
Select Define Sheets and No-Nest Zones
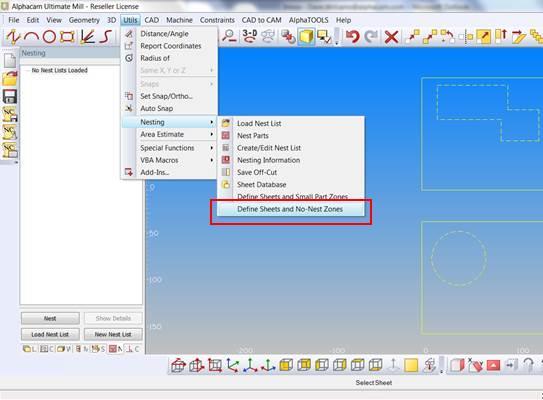(x=290, y=209)
